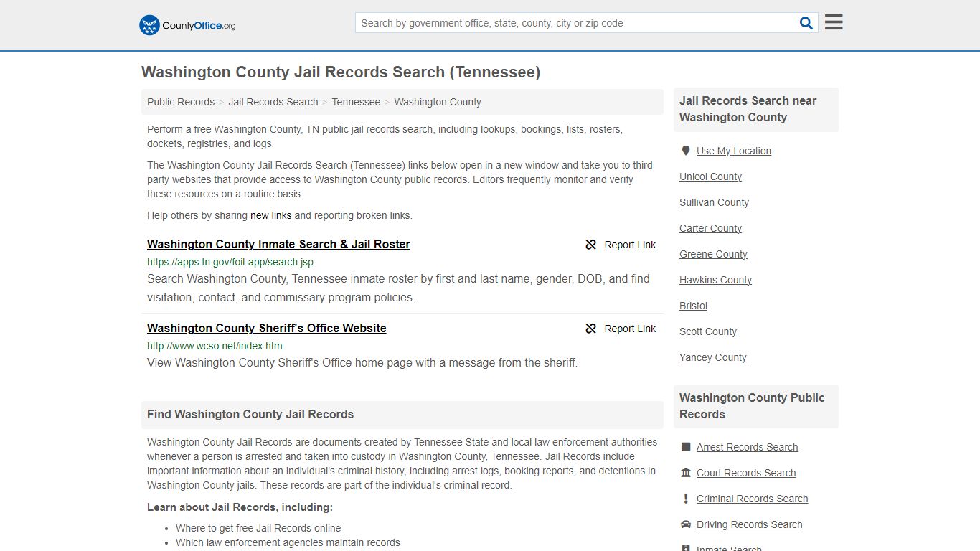
Task: Open Greene County jail records
Action: [x=713, y=254]
